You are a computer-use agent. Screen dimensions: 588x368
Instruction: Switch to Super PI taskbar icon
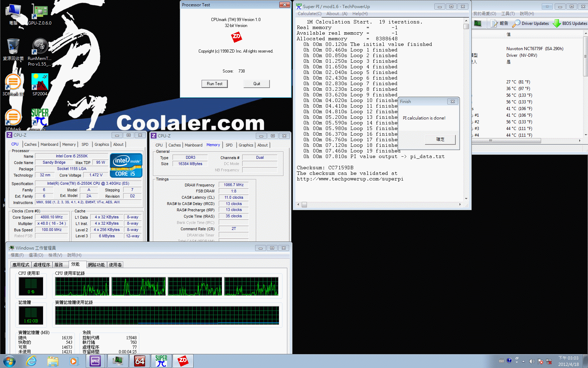[x=161, y=361]
